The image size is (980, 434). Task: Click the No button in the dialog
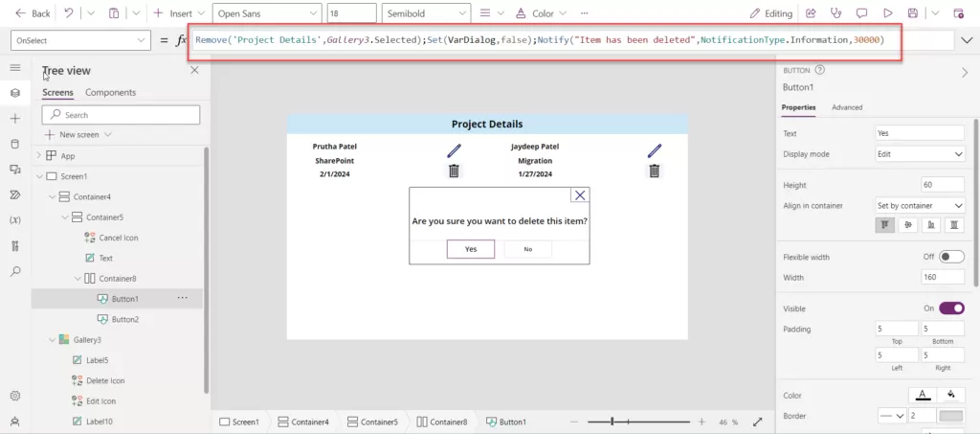(x=527, y=249)
